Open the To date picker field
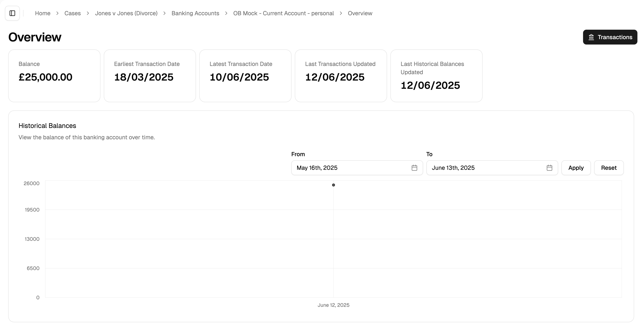Viewport: 644px width, 327px height. click(x=485, y=168)
